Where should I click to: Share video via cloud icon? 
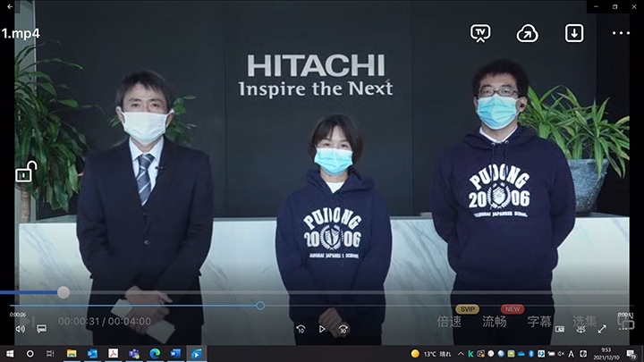[528, 33]
